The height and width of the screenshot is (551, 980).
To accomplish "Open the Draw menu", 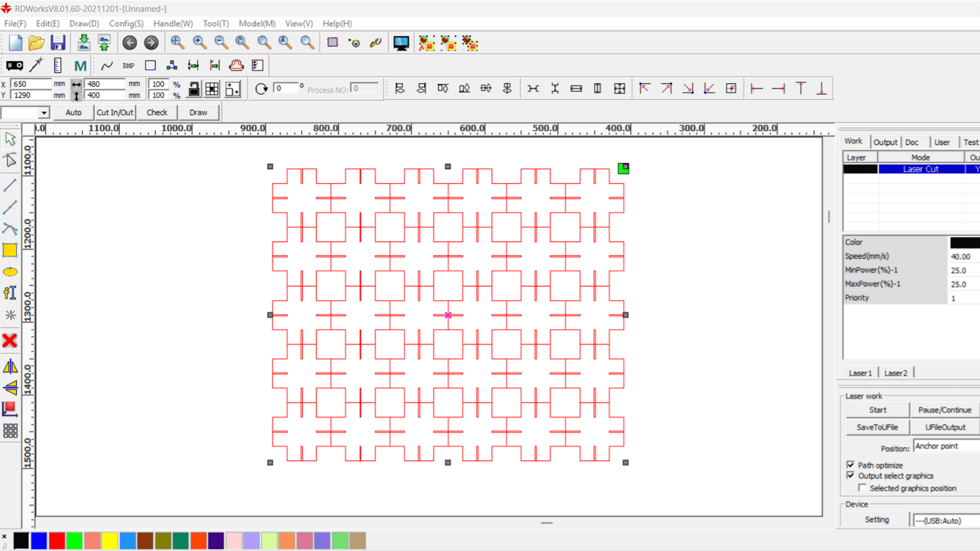I will click(x=84, y=23).
